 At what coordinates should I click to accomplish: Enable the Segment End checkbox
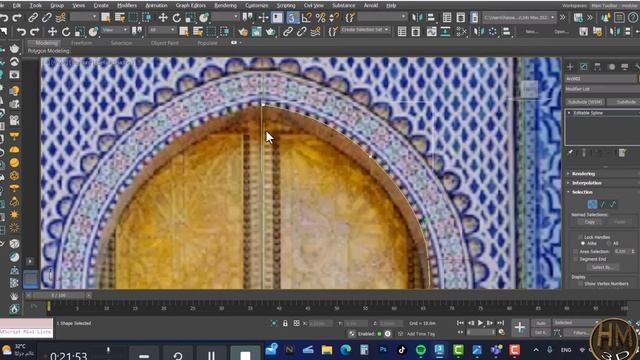click(575, 259)
